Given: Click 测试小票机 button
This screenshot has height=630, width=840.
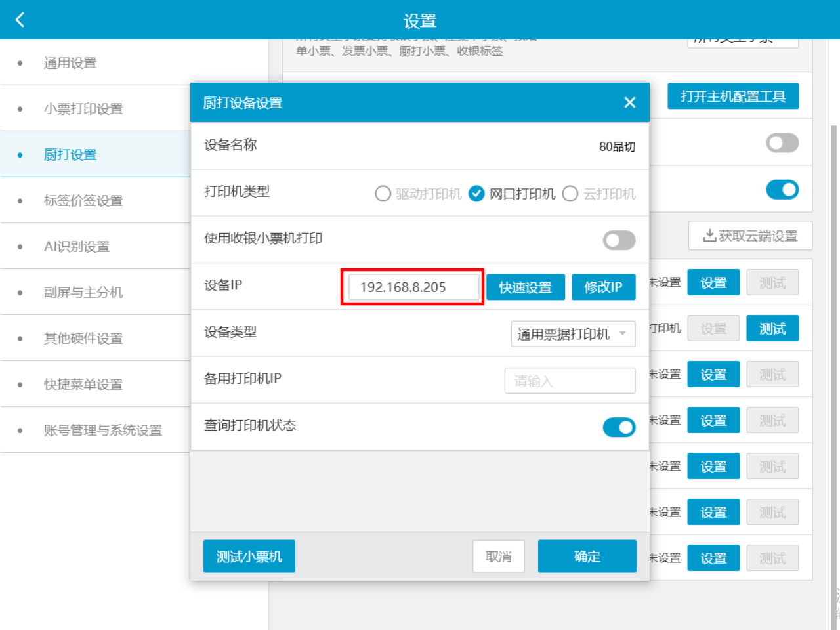Looking at the screenshot, I should (x=249, y=556).
